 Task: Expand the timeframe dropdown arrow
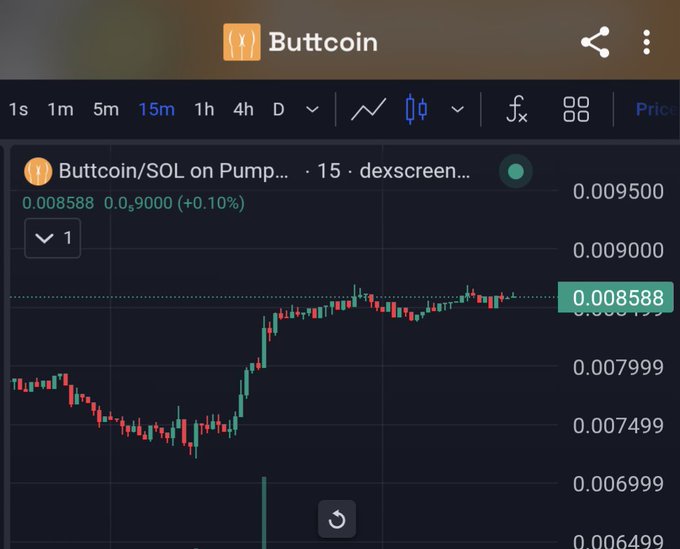(x=312, y=109)
